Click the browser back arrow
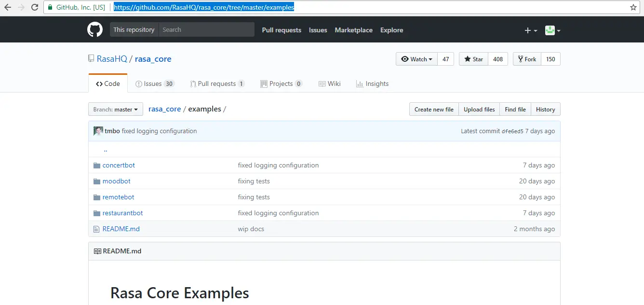 click(8, 7)
